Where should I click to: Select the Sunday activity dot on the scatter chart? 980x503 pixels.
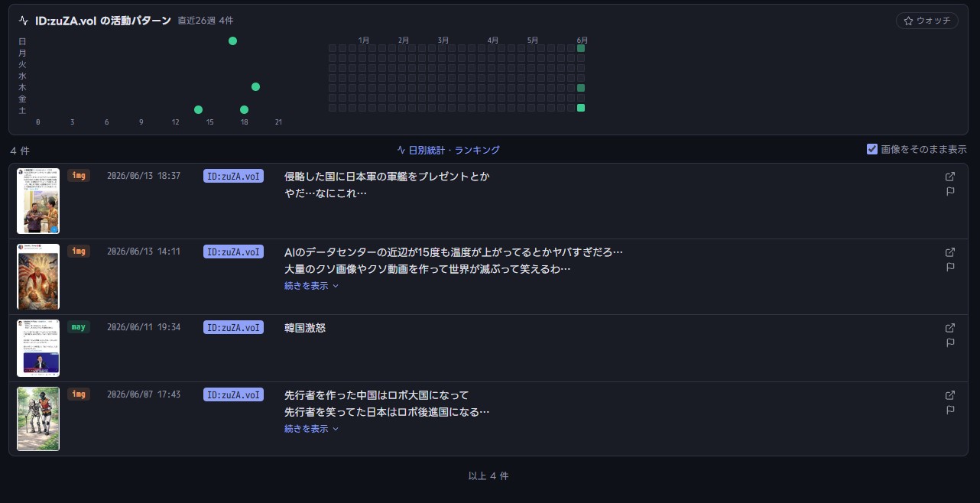(x=232, y=41)
